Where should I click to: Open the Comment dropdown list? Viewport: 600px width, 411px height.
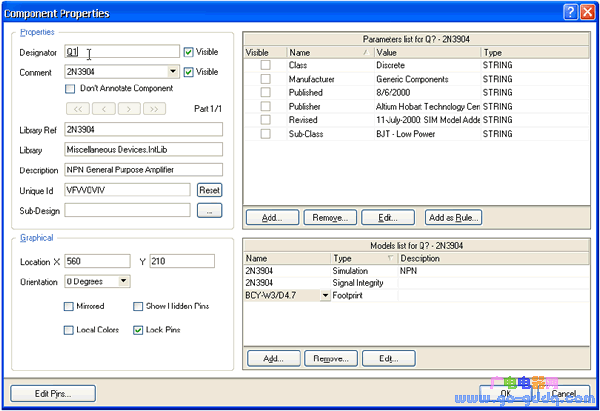174,72
